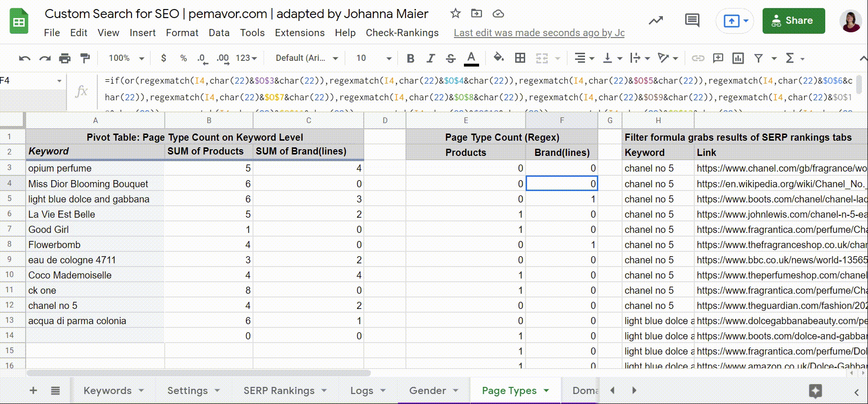Screen dimensions: 868x404
Task: Redo the last action
Action: [45, 58]
